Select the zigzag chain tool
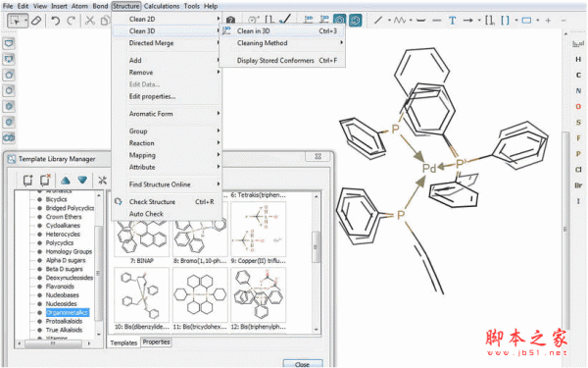Image resolution: width=588 pixels, height=368 pixels. pyautogui.click(x=400, y=20)
